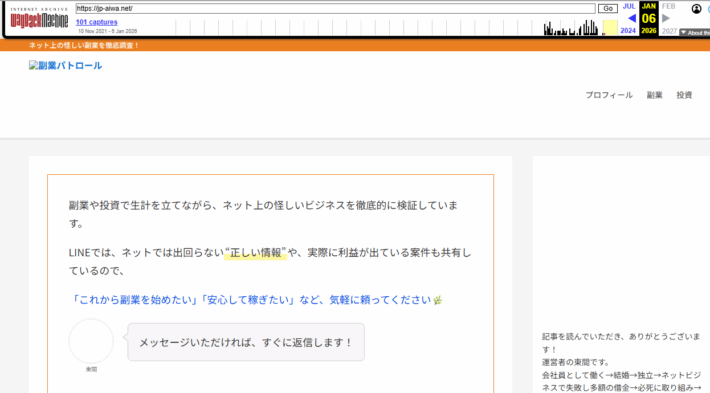The width and height of the screenshot is (710, 393).
Task: Open the 101 captures link
Action: click(96, 22)
